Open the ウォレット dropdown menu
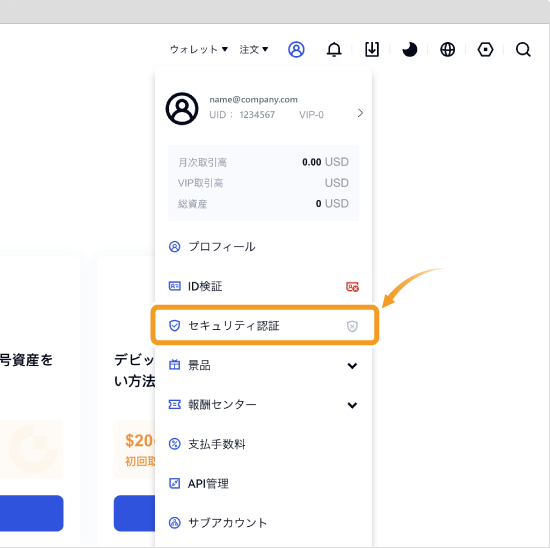The height and width of the screenshot is (548, 550). (x=199, y=49)
